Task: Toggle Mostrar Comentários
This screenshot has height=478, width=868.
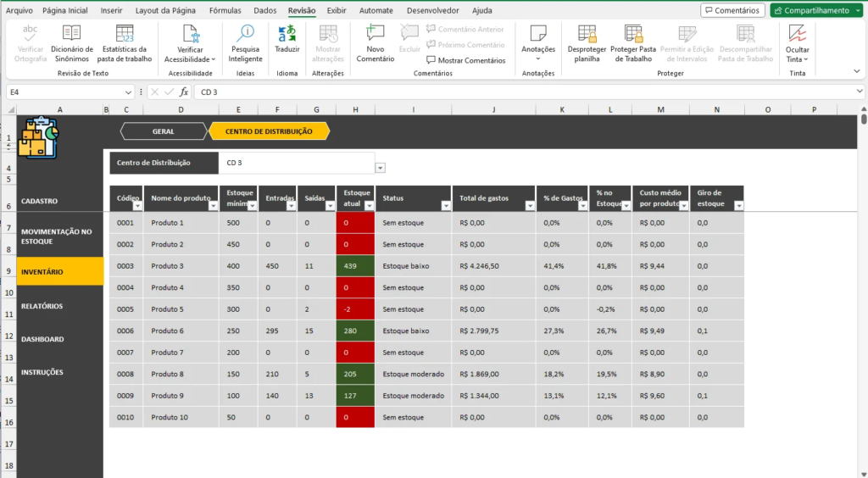Action: (465, 60)
